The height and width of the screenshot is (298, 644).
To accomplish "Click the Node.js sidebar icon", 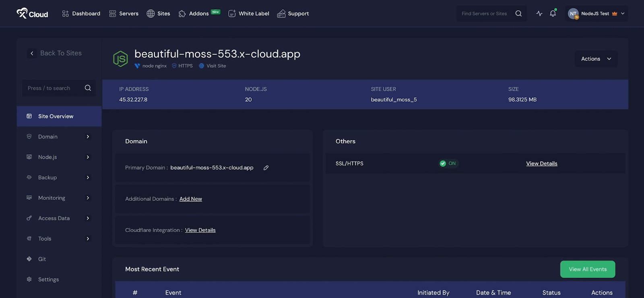I will click(29, 157).
